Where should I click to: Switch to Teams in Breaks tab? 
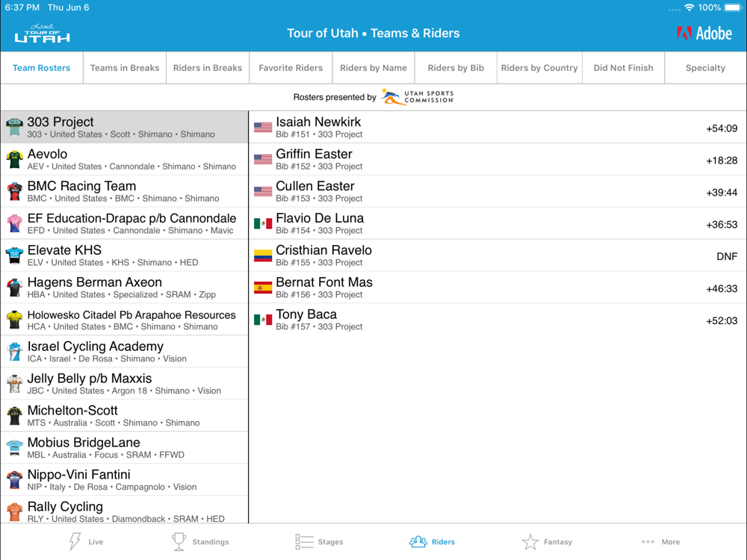(125, 68)
